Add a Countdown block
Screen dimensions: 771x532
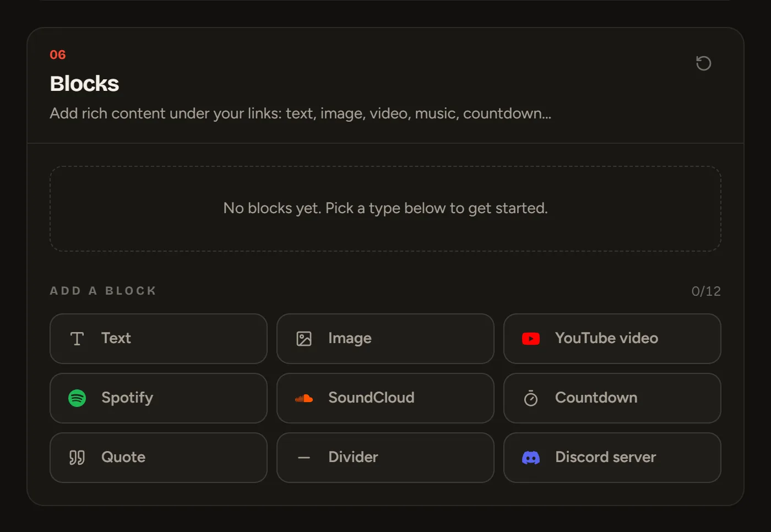click(x=612, y=398)
